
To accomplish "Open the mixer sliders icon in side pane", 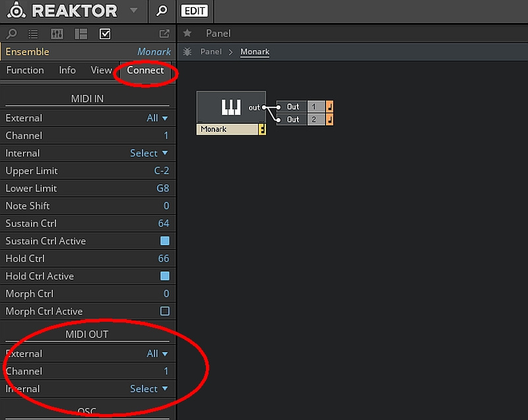I will coord(57,34).
